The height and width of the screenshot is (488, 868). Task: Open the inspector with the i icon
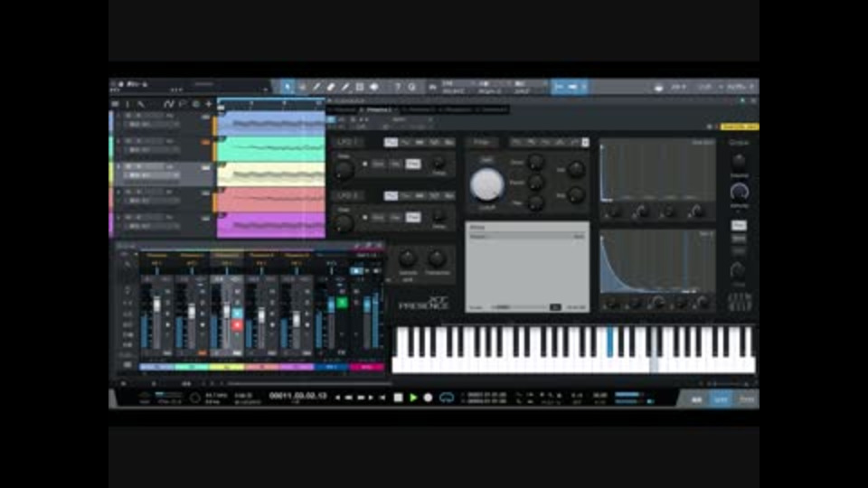pos(127,103)
